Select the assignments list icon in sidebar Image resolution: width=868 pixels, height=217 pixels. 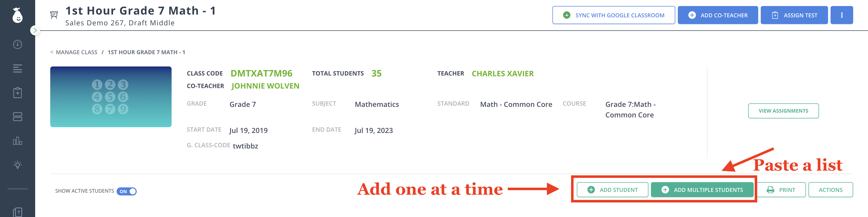tap(18, 69)
